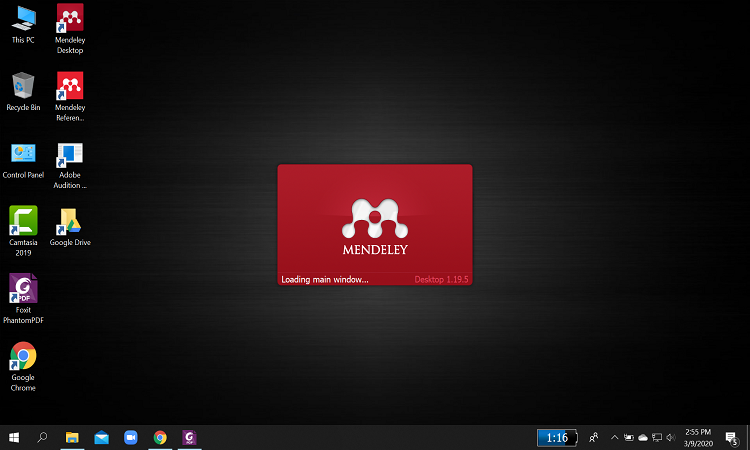
Task: Select the Mendeley Reference Manager shortcut
Action: (x=70, y=97)
